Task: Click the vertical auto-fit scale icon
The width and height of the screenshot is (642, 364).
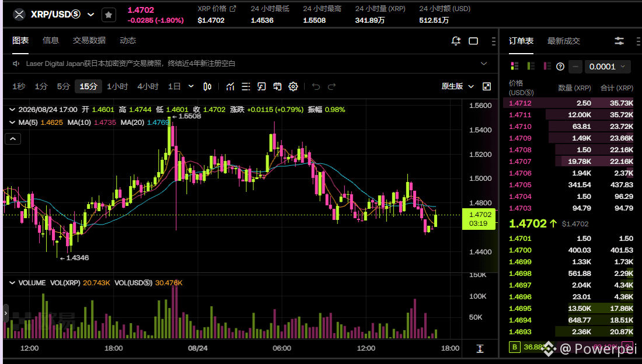Action: (x=480, y=348)
